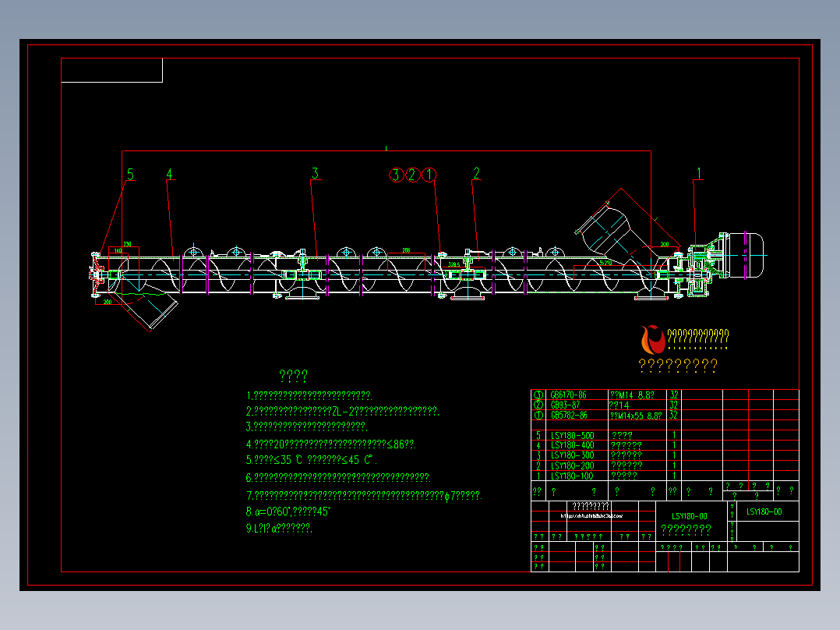Screen dimensions: 840x630
Task: Select the drive motor at conveyor right end
Action: 742,255
